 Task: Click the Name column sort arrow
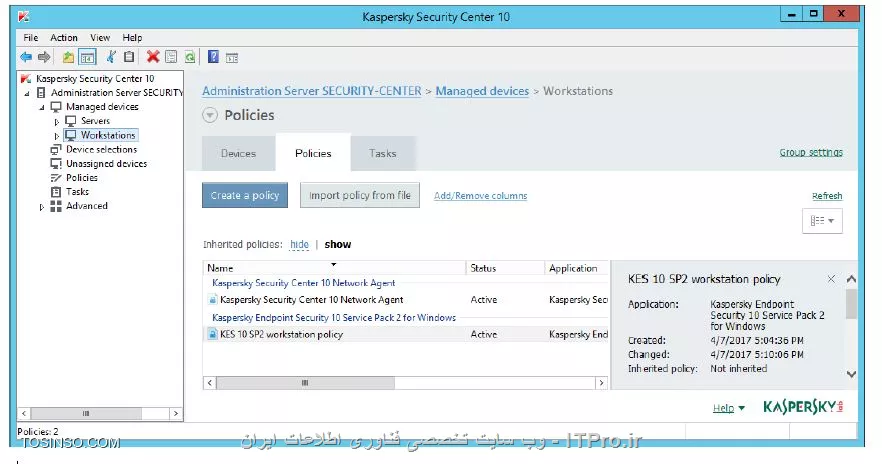334,264
